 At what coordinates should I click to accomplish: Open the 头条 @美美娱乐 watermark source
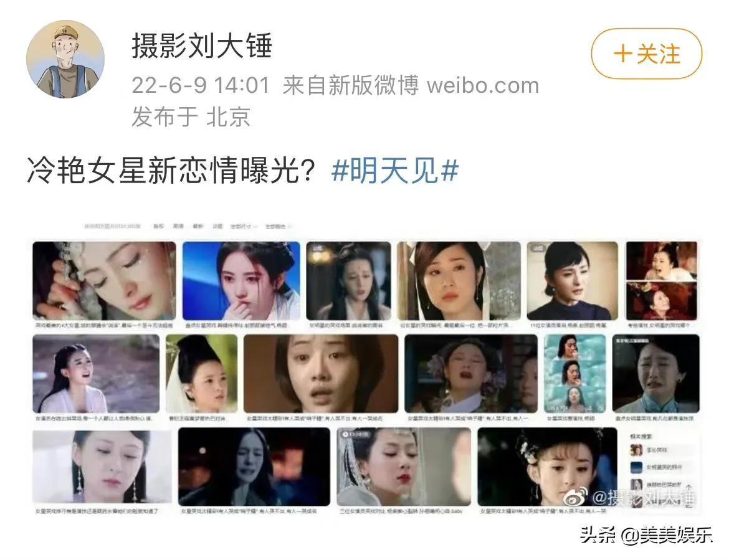click(x=646, y=535)
